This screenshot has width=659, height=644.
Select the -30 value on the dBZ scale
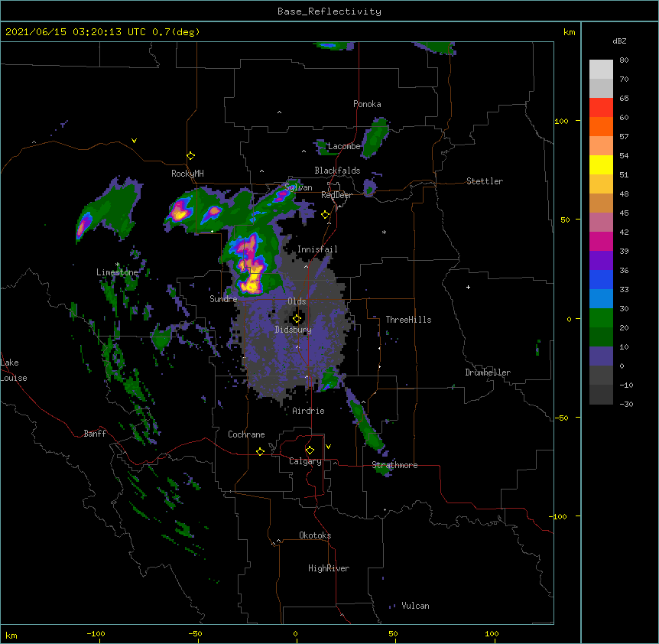click(626, 404)
